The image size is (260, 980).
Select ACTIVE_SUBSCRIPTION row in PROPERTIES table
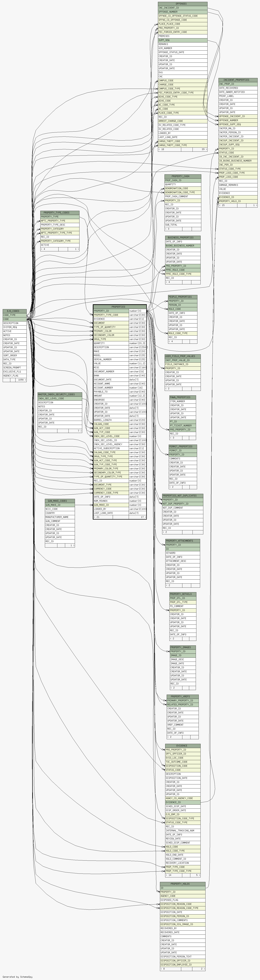point(120,448)
